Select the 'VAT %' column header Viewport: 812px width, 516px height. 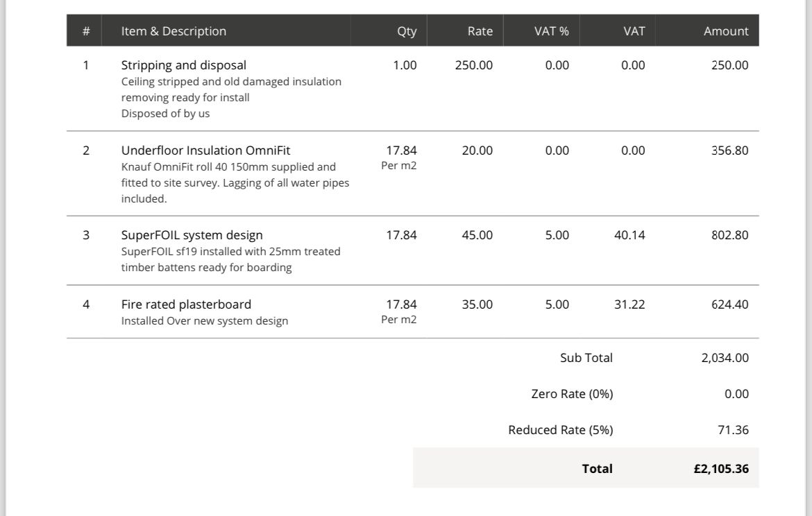(x=551, y=31)
